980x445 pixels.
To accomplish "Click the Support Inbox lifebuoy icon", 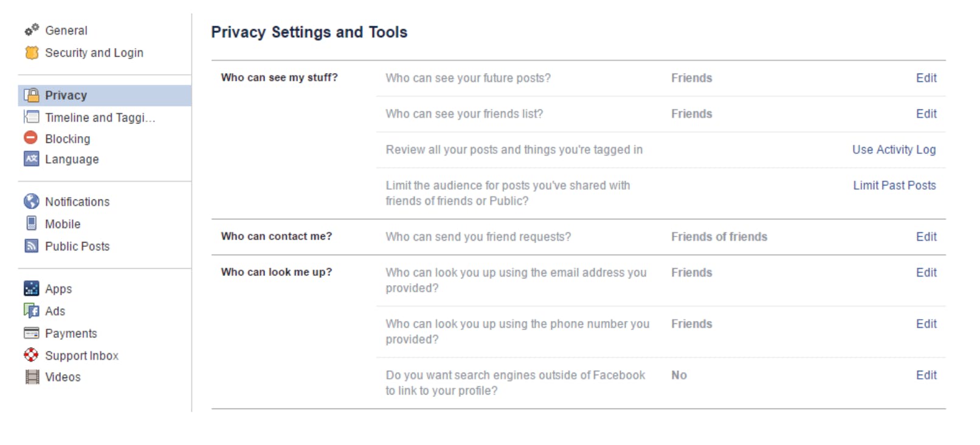I will [x=31, y=355].
